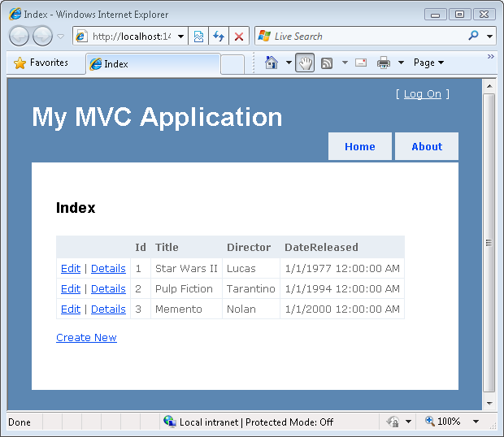The width and height of the screenshot is (504, 437).
Task: Open the Page dropdown menu
Action: coord(428,63)
